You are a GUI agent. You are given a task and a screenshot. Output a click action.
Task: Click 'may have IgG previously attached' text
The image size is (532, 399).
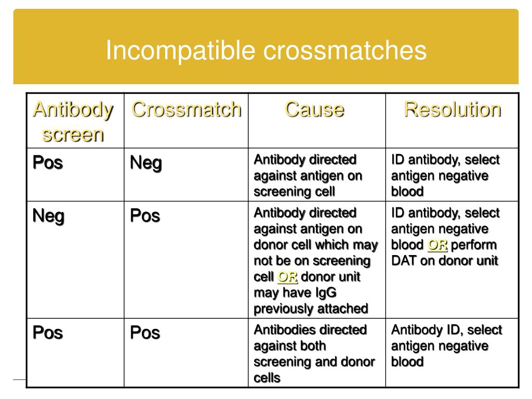311,301
